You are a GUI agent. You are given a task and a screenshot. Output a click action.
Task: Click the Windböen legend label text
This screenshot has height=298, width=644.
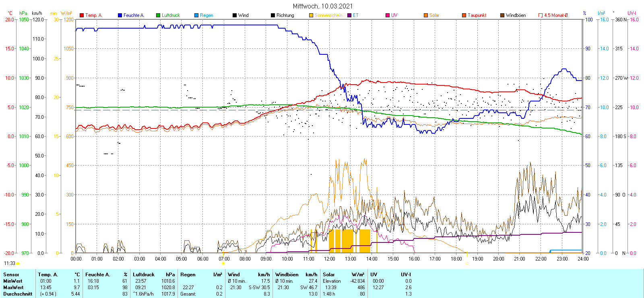516,15
